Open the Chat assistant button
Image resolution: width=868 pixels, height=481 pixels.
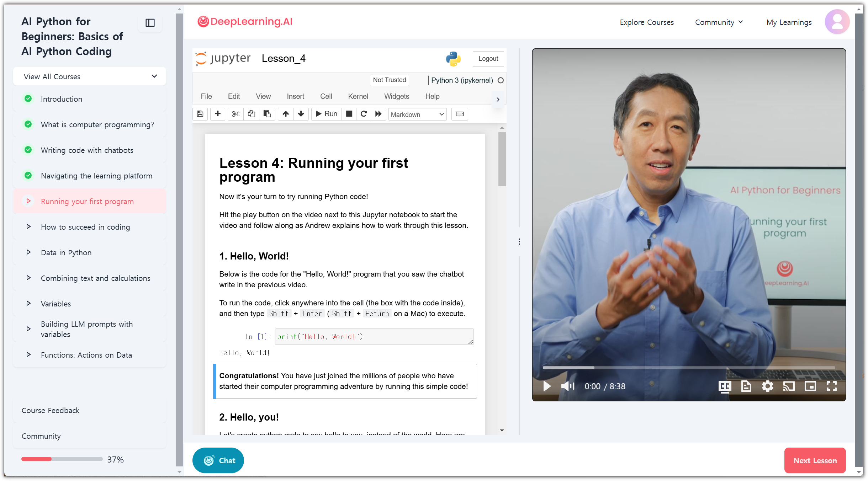(x=218, y=460)
